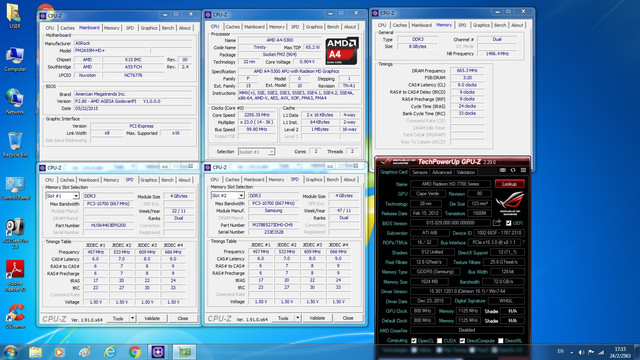Open the Windows Start menu orb

point(11,352)
